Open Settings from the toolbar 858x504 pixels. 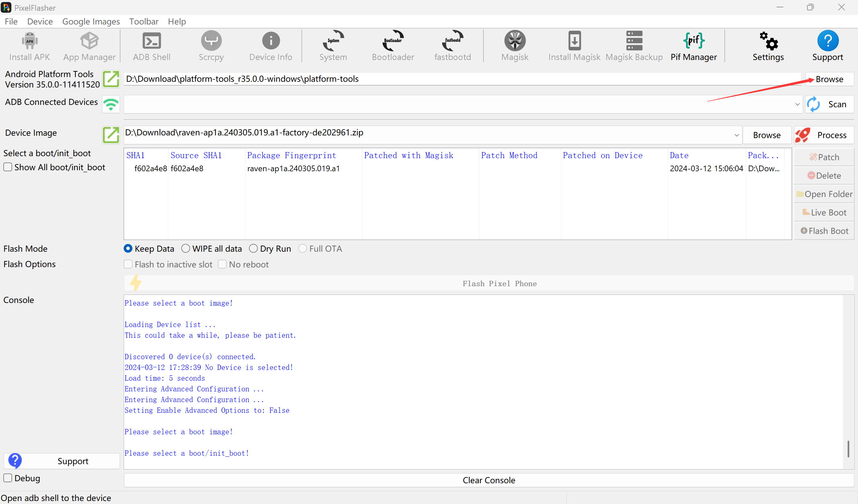768,46
